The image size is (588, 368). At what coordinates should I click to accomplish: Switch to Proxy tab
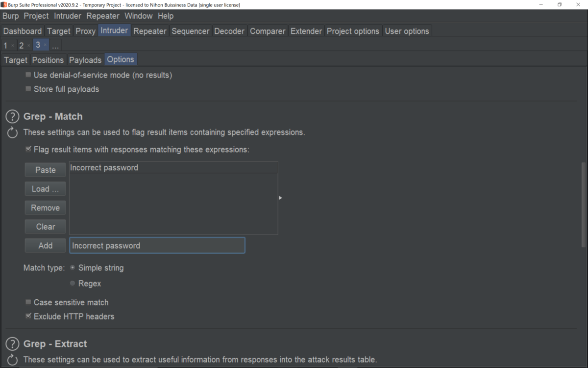pos(85,31)
